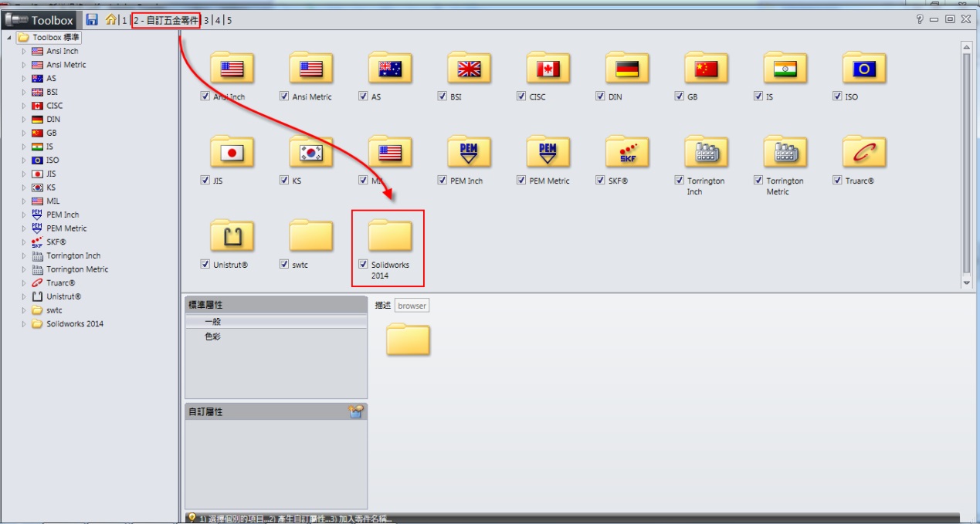
Task: Expand the GB node in tree
Action: 24,133
